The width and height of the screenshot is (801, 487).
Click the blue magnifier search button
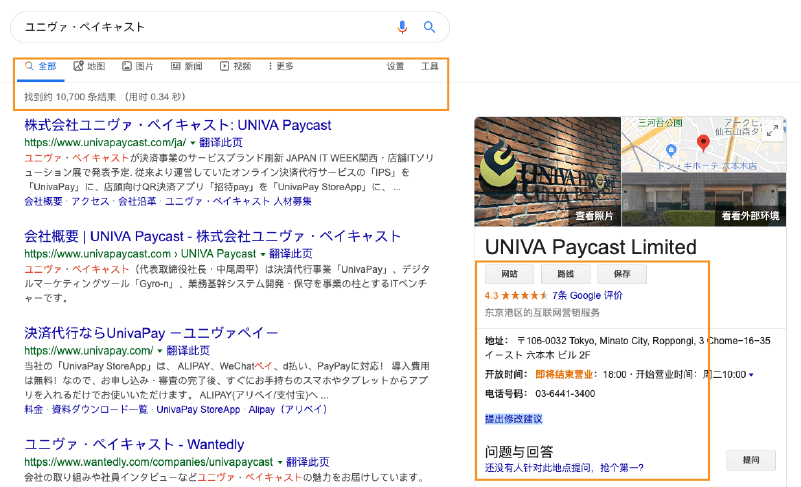[x=430, y=27]
